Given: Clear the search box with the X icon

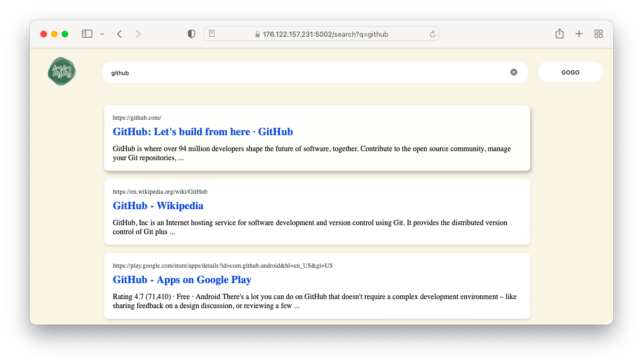Looking at the screenshot, I should tap(514, 72).
